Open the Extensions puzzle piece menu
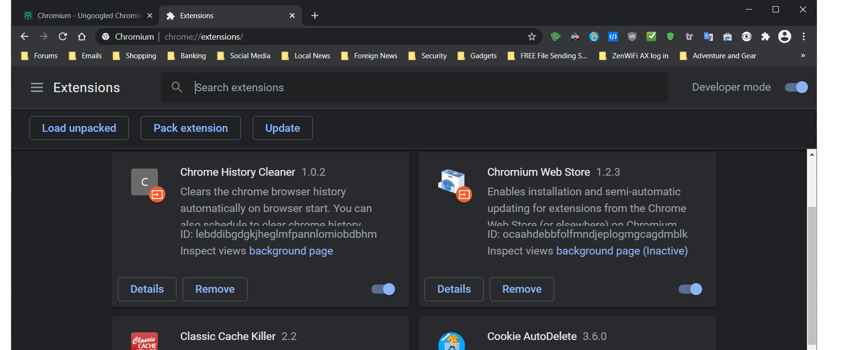The height and width of the screenshot is (350, 868). coord(765,37)
